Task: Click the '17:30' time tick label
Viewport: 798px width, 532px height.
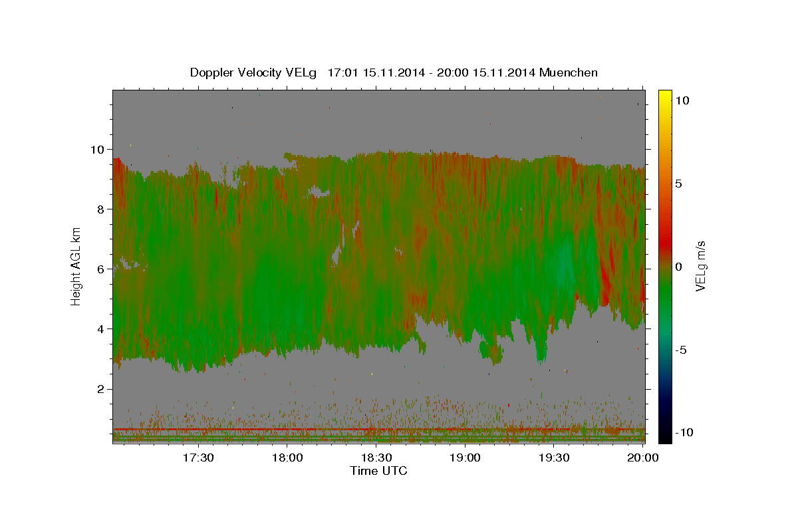Action: pos(198,458)
